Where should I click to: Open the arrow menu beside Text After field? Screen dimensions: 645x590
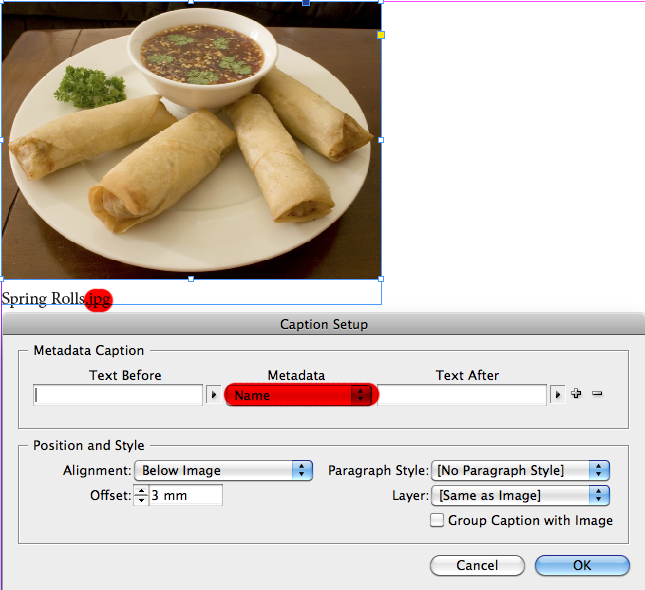pos(558,395)
